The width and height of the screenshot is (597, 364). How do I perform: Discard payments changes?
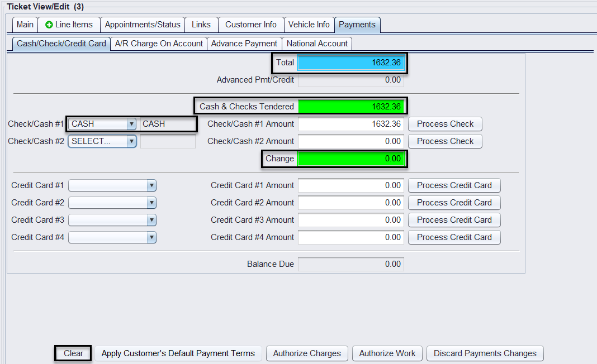pos(485,353)
